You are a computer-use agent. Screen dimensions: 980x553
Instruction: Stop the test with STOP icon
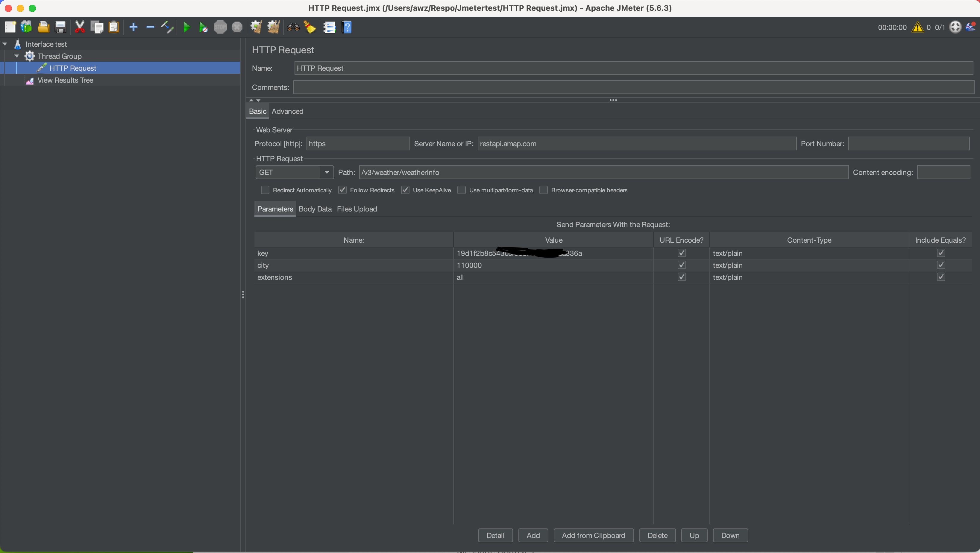(220, 27)
